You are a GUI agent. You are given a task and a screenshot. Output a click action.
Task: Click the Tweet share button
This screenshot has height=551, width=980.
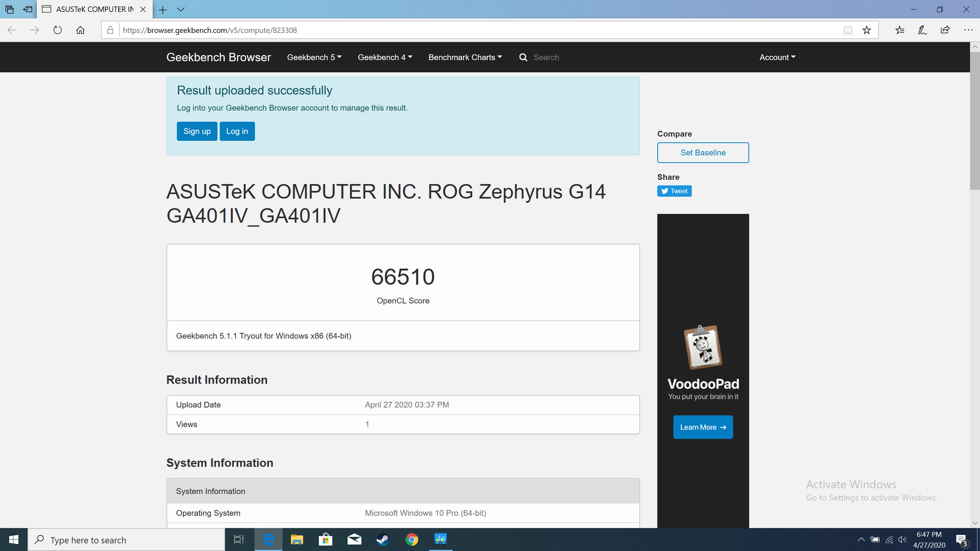pos(674,191)
